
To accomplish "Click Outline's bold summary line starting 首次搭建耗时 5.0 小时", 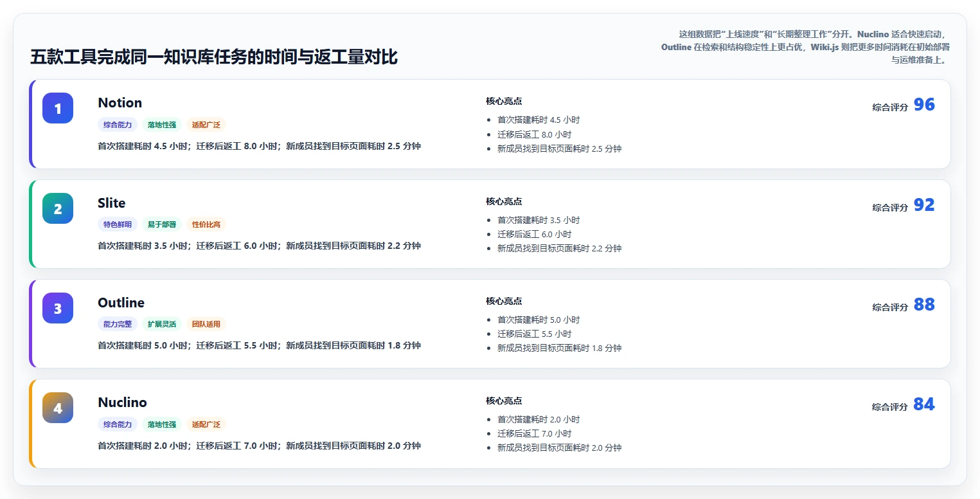I will [259, 345].
